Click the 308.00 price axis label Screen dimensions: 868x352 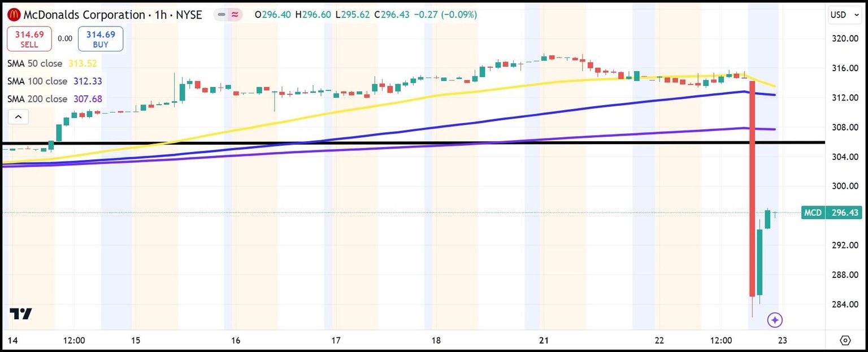coord(845,127)
